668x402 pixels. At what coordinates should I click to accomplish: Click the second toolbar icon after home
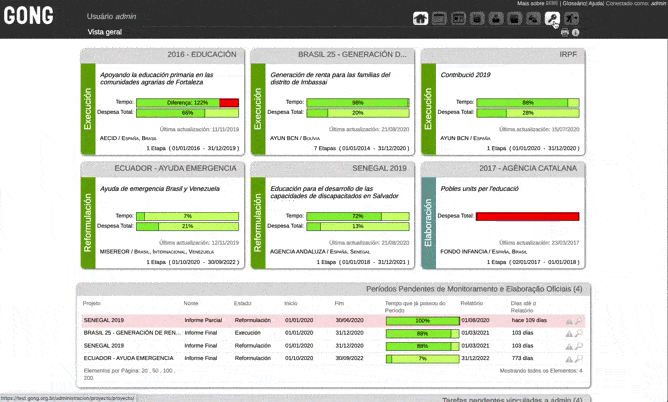coord(458,18)
